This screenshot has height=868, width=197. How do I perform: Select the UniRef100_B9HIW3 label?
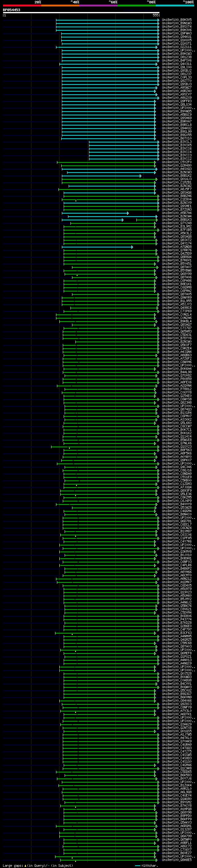tap(177, 54)
